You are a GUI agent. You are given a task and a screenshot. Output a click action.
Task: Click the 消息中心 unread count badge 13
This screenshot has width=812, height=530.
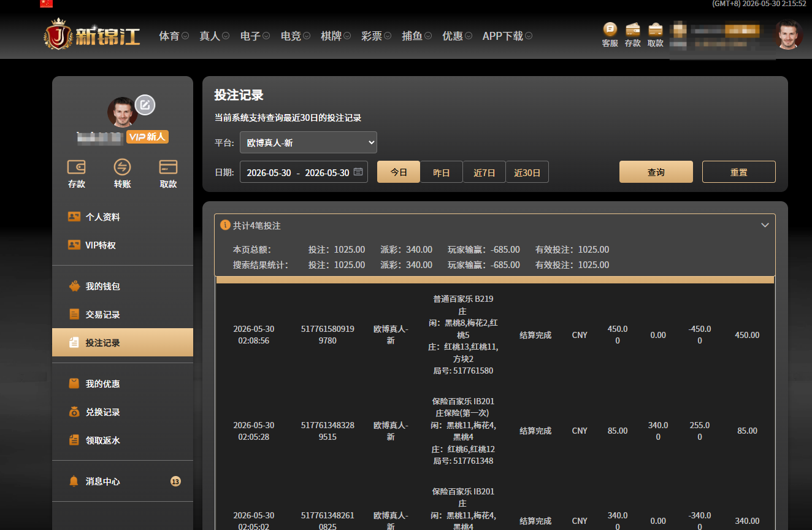[x=175, y=481]
